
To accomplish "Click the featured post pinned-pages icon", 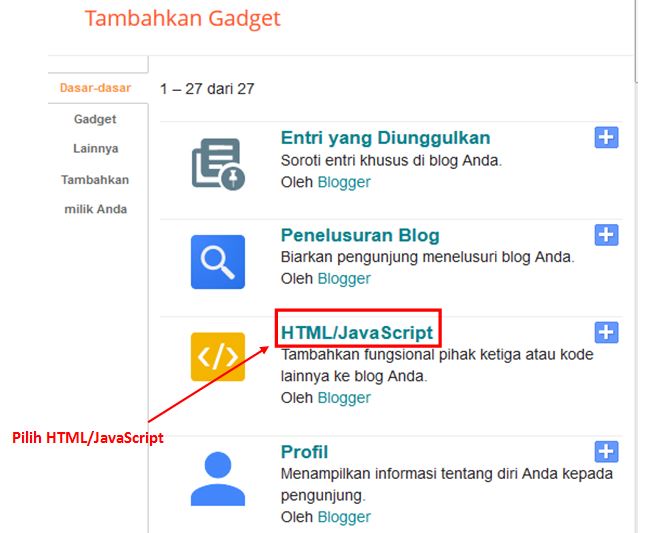I will point(218,164).
